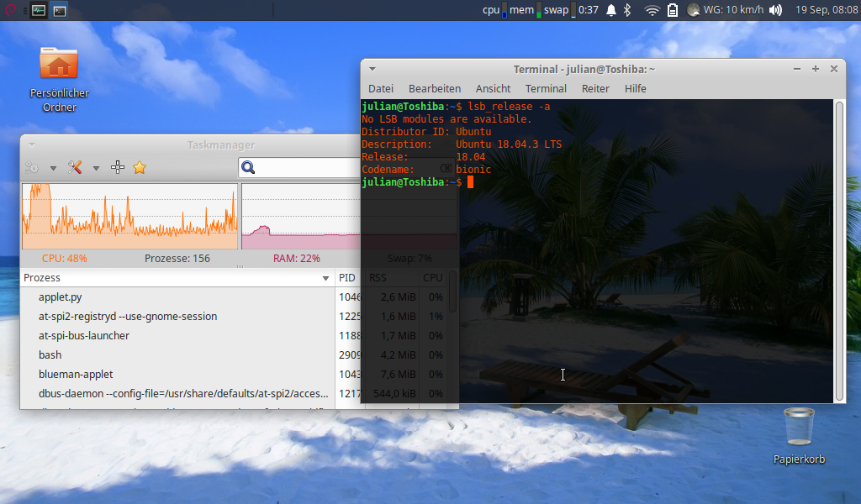
Task: Select the at-spi-bus-launcher process row
Action: [x=234, y=335]
